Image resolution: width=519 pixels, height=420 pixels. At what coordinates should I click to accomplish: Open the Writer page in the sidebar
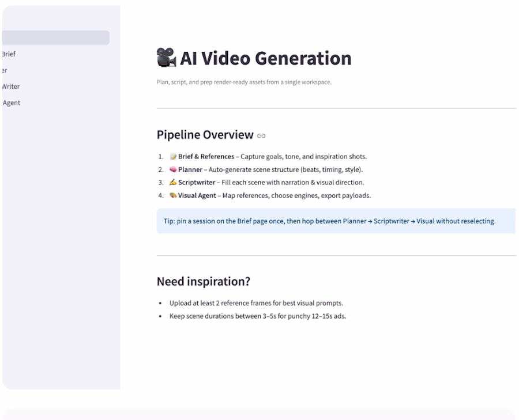click(11, 86)
